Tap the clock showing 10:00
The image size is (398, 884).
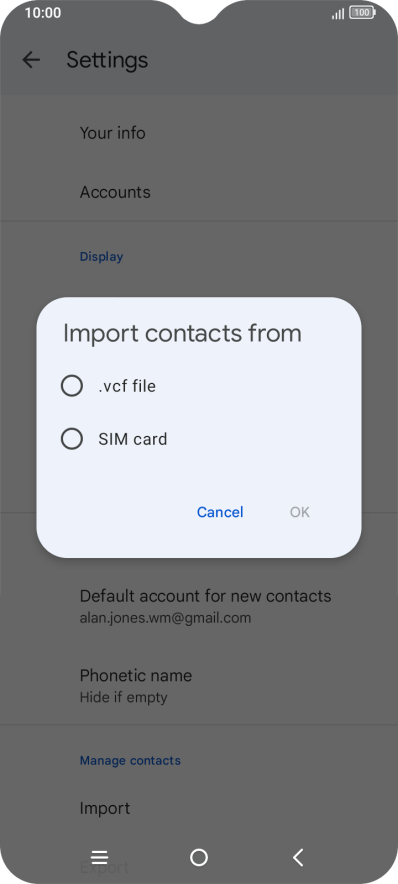click(43, 13)
